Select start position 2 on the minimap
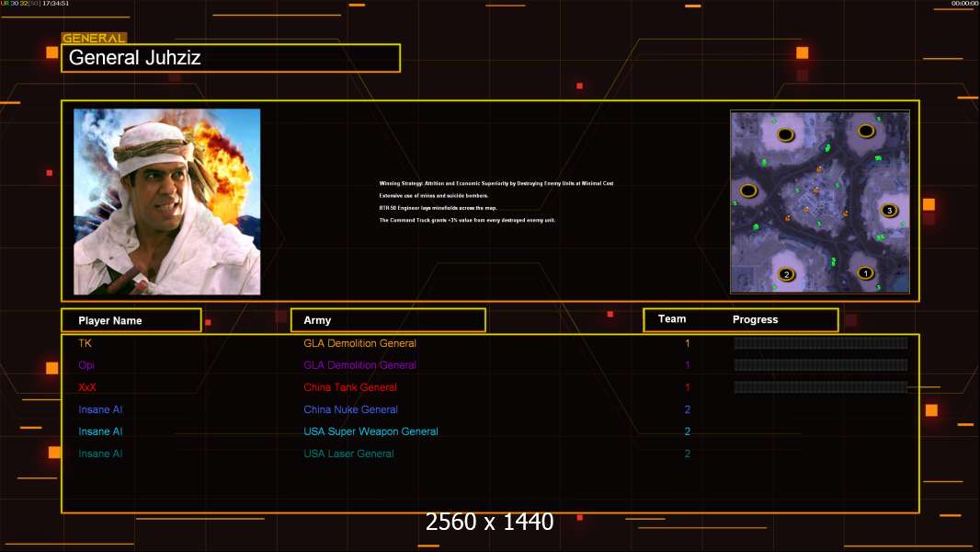Screen dimensions: 980x552 coord(787,274)
